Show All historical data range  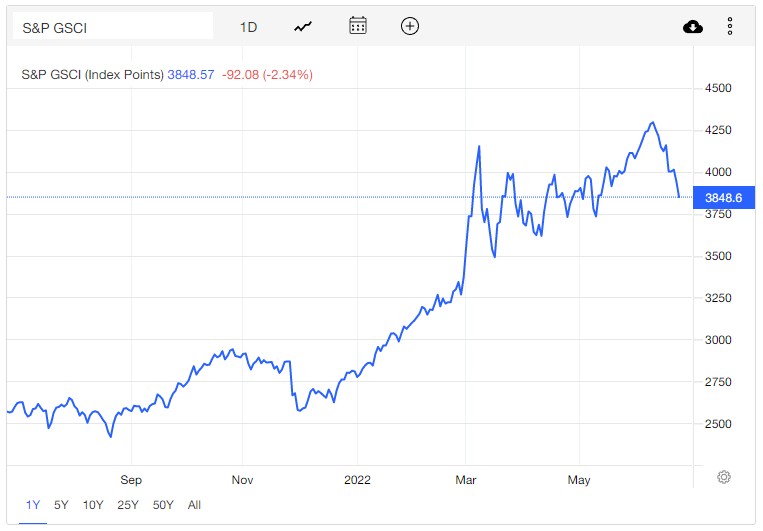click(194, 505)
